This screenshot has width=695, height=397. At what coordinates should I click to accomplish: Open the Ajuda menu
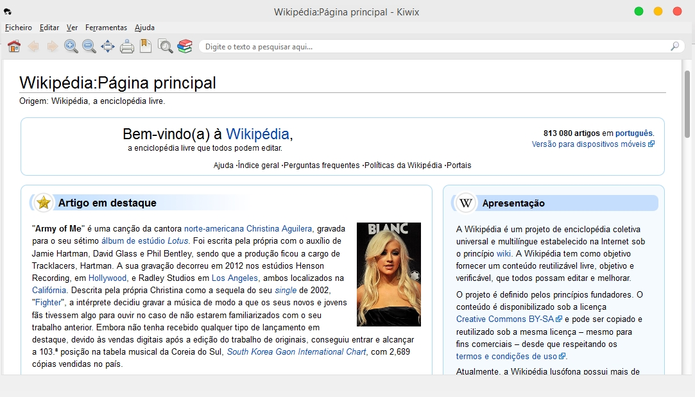point(144,27)
